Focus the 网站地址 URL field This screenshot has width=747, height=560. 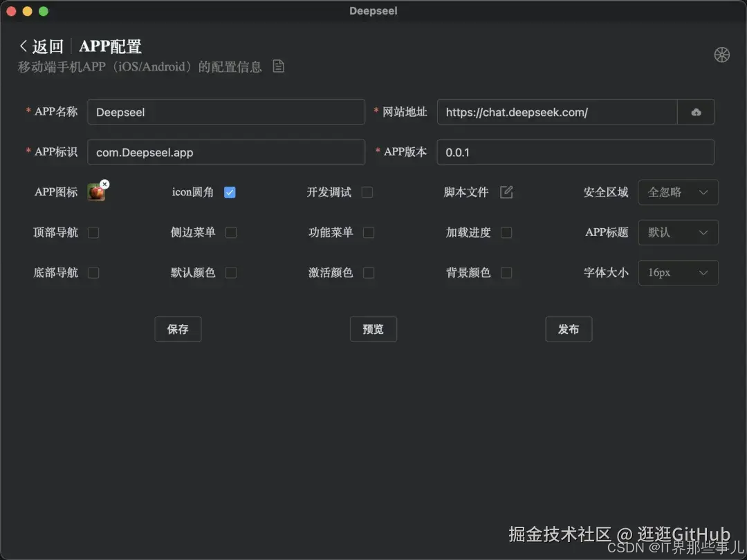tap(557, 112)
